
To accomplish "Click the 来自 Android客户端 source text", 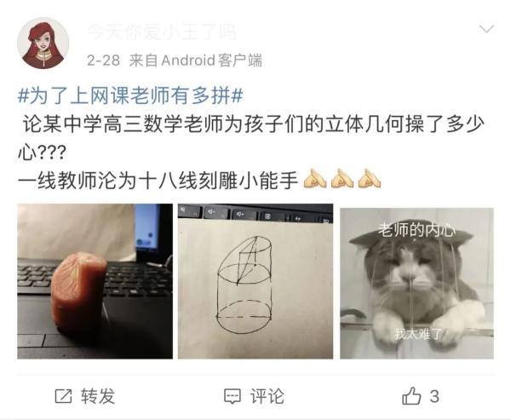I will (x=196, y=60).
